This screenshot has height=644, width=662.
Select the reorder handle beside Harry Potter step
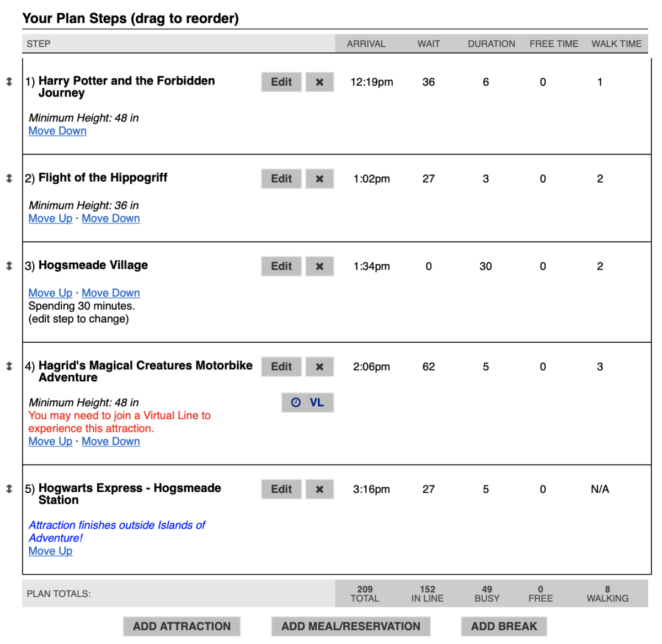tap(9, 80)
